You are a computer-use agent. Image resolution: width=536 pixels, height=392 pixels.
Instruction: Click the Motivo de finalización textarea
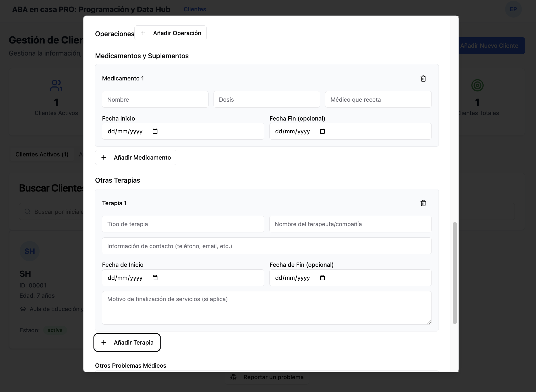pyautogui.click(x=267, y=308)
